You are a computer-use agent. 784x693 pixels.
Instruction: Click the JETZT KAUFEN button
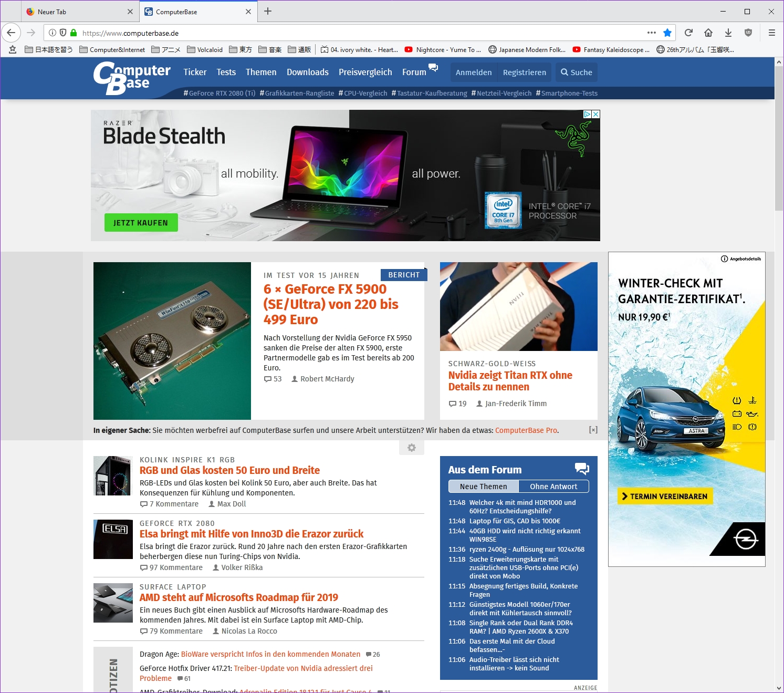(141, 223)
